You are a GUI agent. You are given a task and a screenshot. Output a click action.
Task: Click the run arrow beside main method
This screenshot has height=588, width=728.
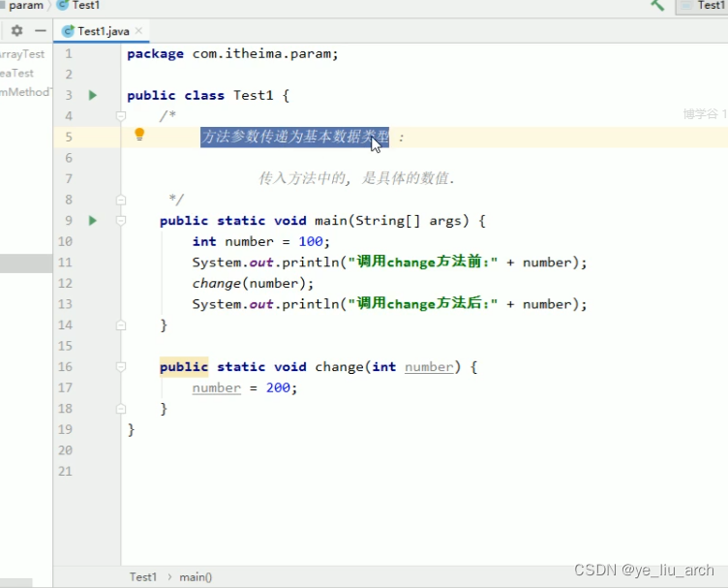tap(93, 220)
